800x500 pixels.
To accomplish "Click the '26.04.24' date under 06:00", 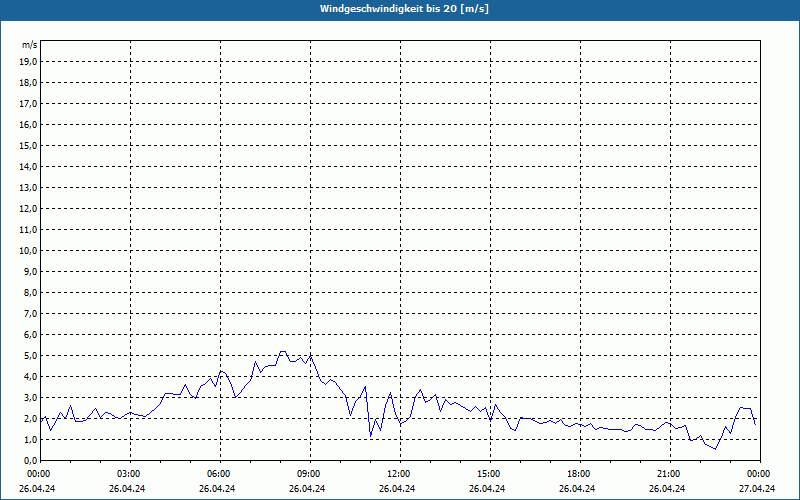I will [217, 488].
